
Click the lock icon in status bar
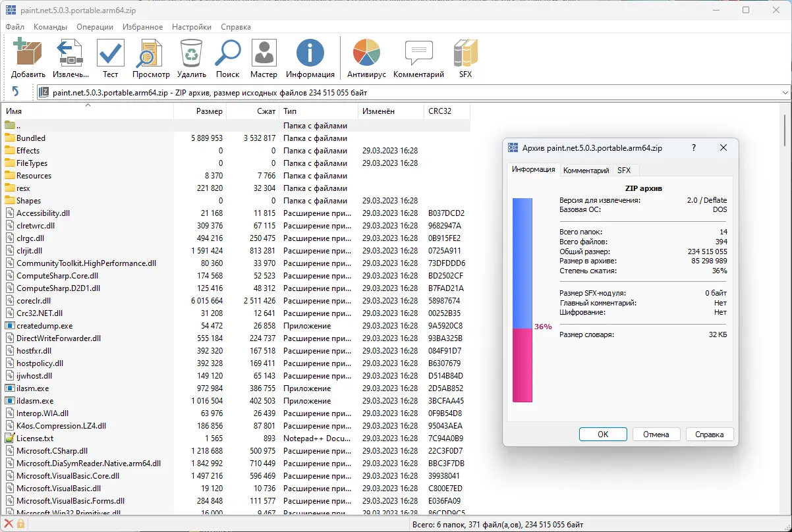pos(20,524)
